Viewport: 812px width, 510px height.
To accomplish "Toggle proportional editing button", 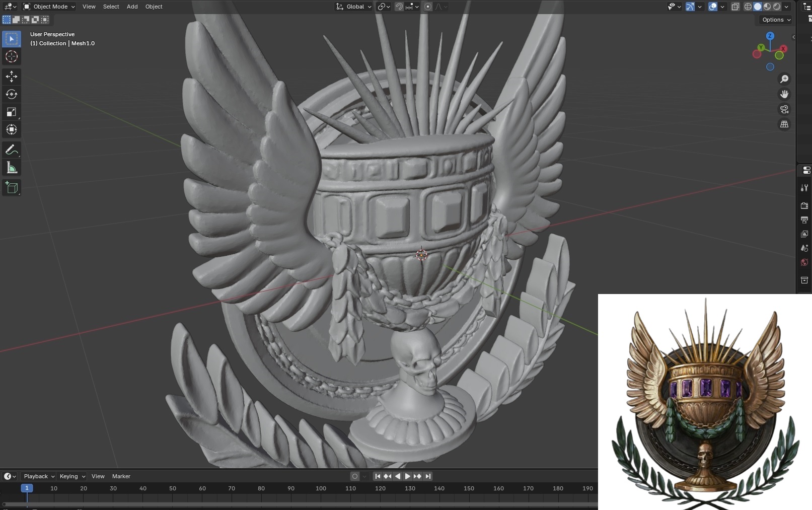I will click(428, 7).
